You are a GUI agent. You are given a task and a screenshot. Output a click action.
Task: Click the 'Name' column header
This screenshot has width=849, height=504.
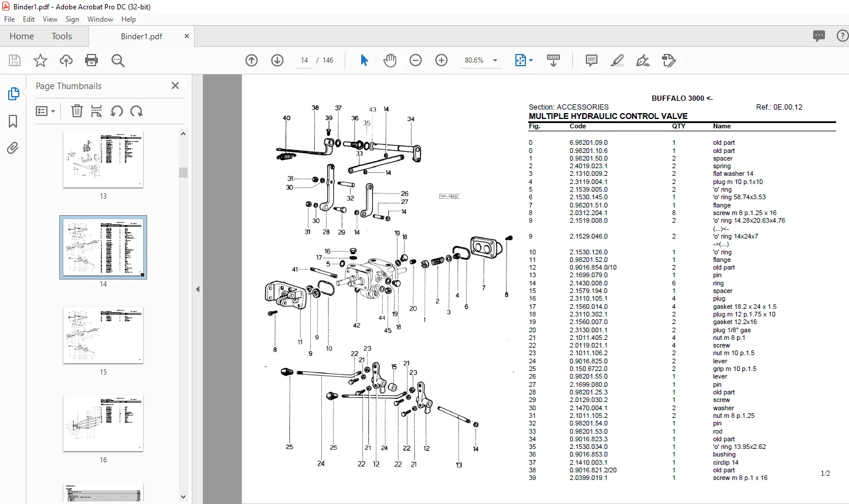coord(722,127)
